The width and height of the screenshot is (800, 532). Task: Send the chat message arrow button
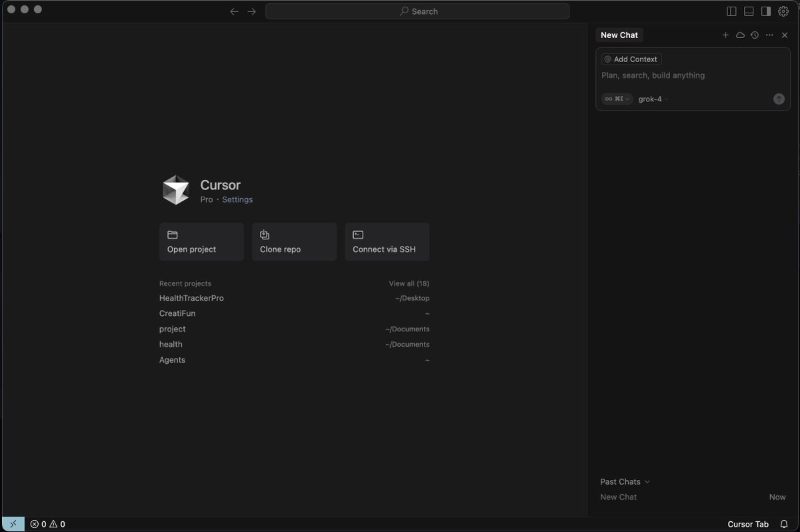pyautogui.click(x=779, y=99)
